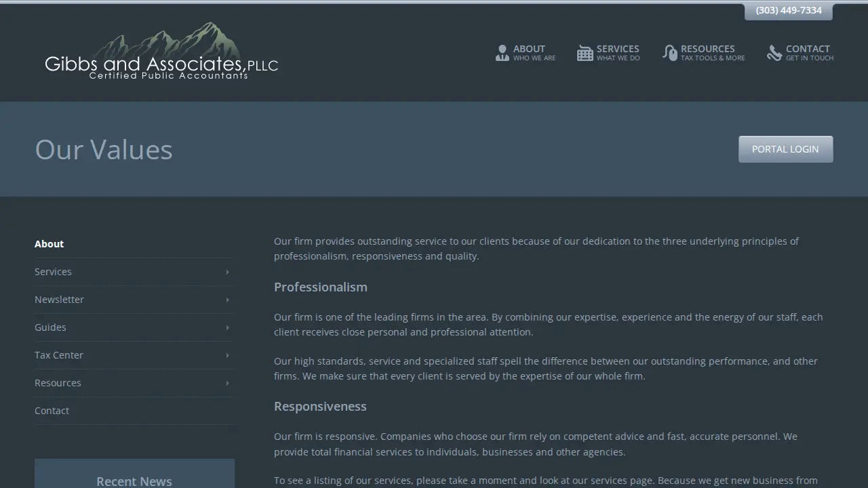
Task: Click the Gibbs and Associates mountain logo
Action: (161, 52)
